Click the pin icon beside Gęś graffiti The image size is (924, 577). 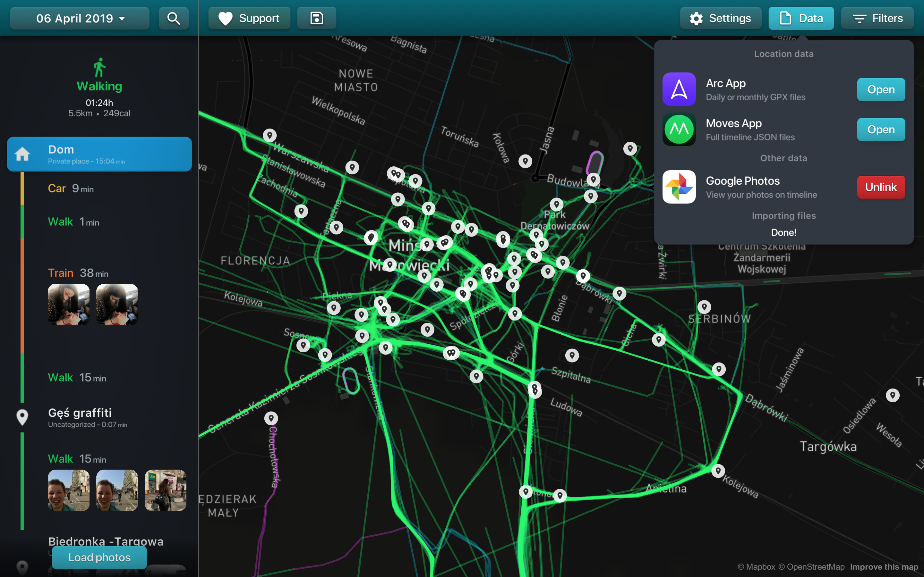(22, 417)
